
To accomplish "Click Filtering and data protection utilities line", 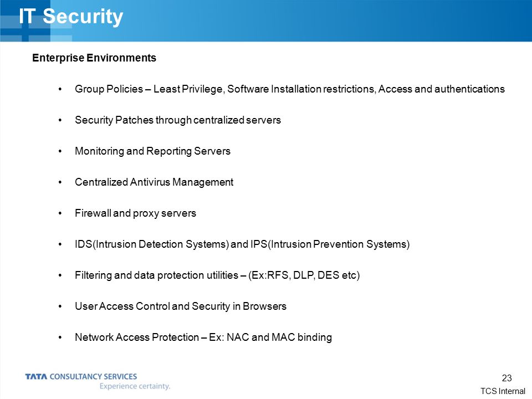I will (217, 275).
